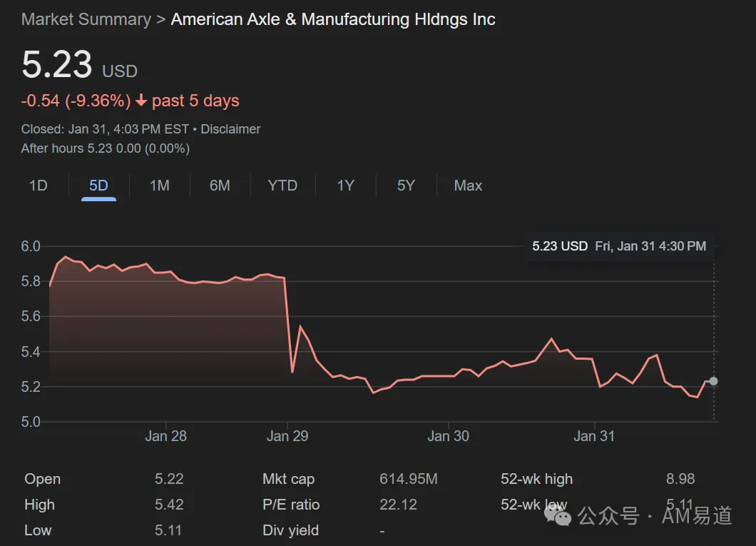Click the WeChat logo in watermark
Screen dimensions: 756x546
pyautogui.click(x=558, y=516)
